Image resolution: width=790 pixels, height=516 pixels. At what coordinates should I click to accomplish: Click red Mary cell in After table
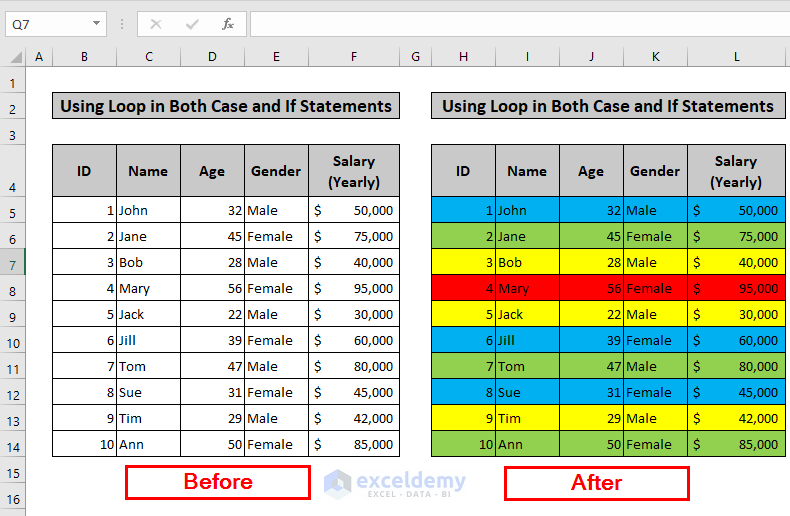coord(527,288)
